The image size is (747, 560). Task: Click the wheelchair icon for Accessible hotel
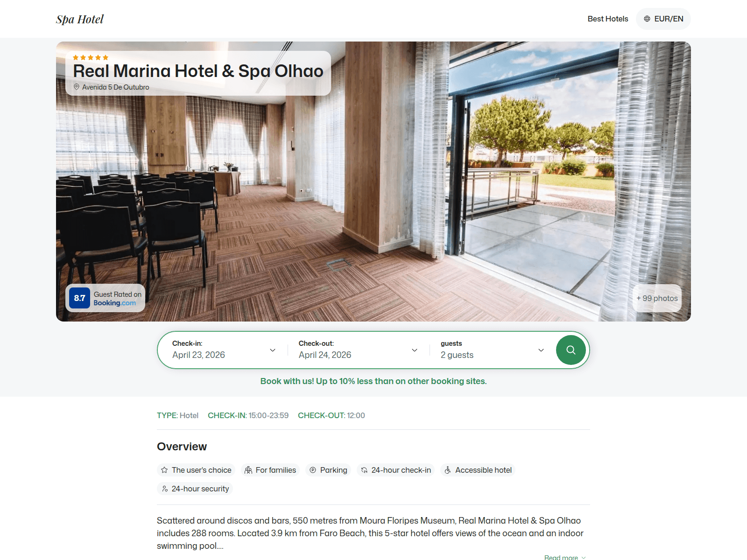(448, 470)
